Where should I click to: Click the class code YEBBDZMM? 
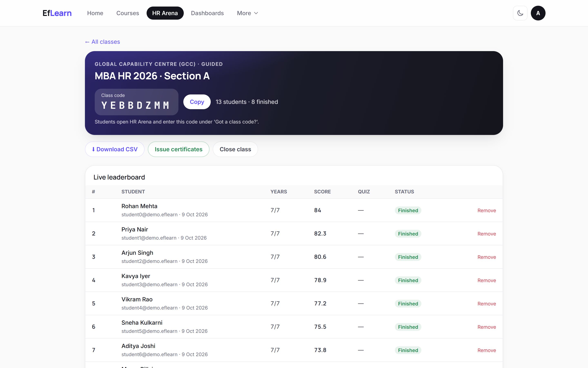click(x=135, y=105)
